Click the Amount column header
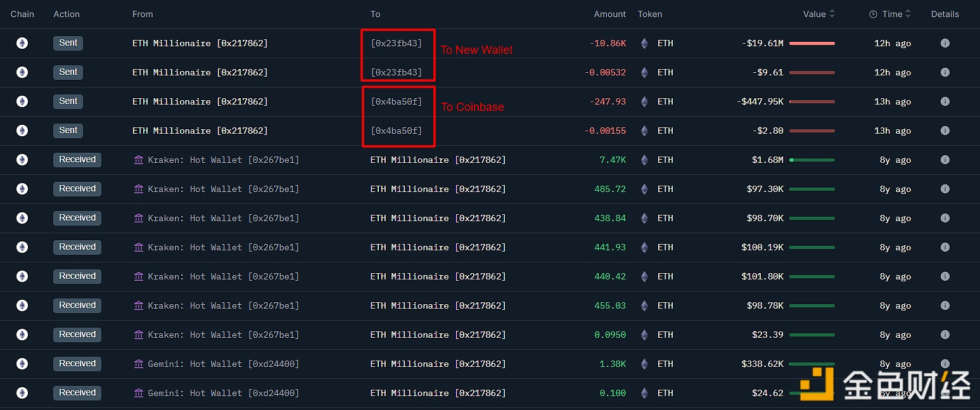The width and height of the screenshot is (980, 410). coord(609,14)
